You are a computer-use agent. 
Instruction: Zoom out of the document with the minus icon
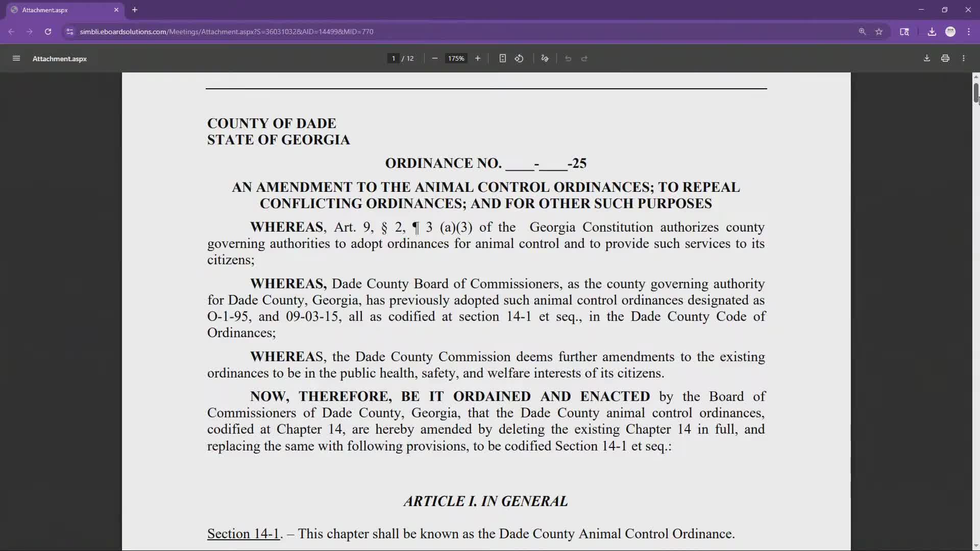(434, 58)
